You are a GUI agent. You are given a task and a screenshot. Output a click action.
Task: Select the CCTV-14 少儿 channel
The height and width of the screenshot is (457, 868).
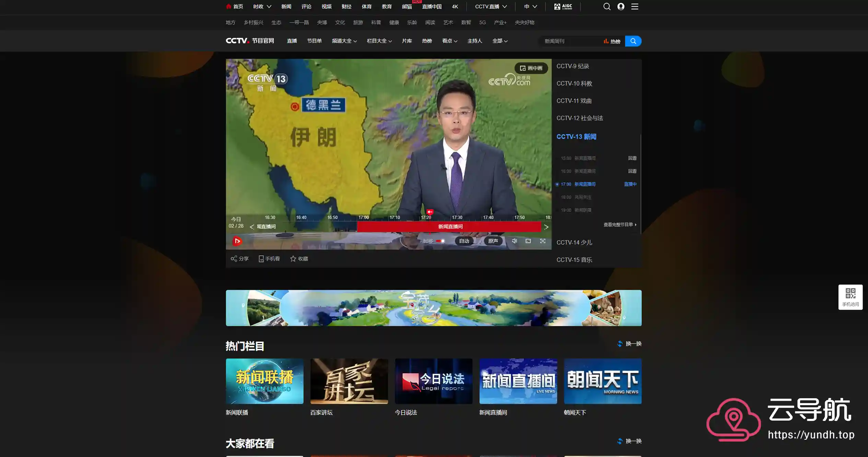tap(574, 242)
